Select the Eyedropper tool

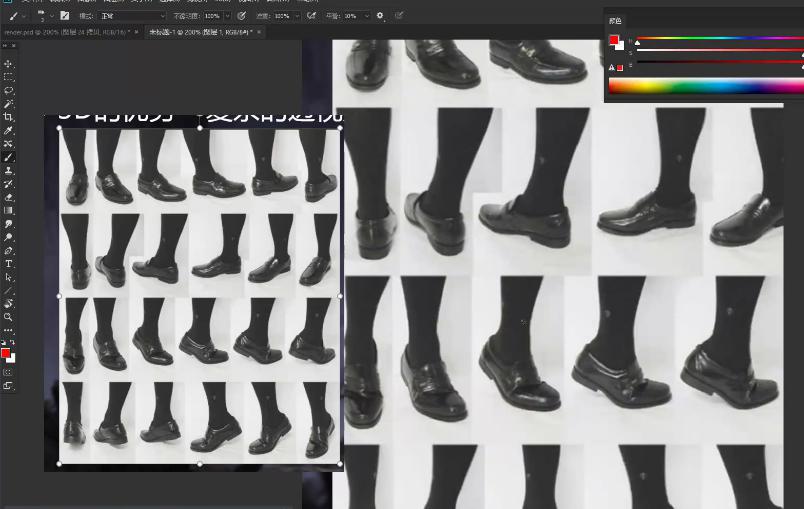tap(8, 130)
